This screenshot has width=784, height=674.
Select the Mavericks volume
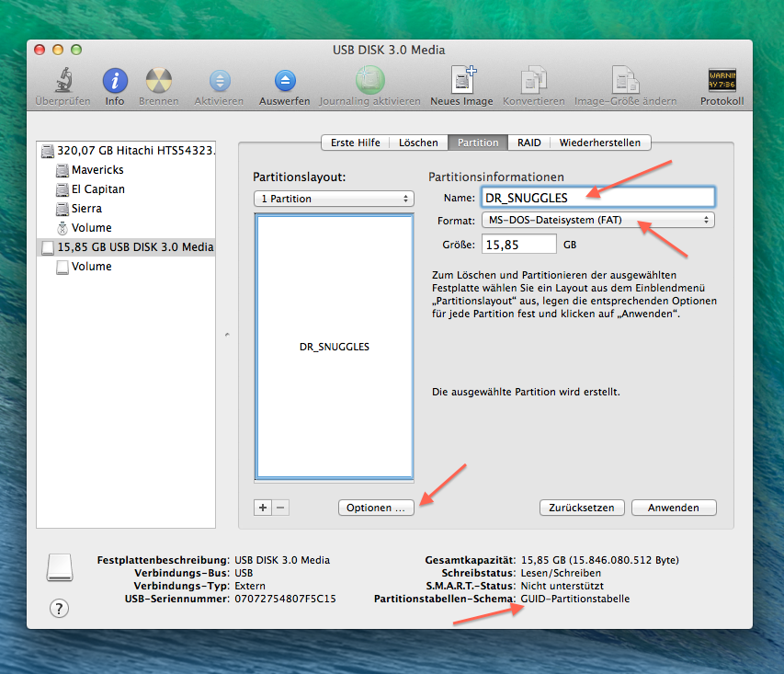127,169
